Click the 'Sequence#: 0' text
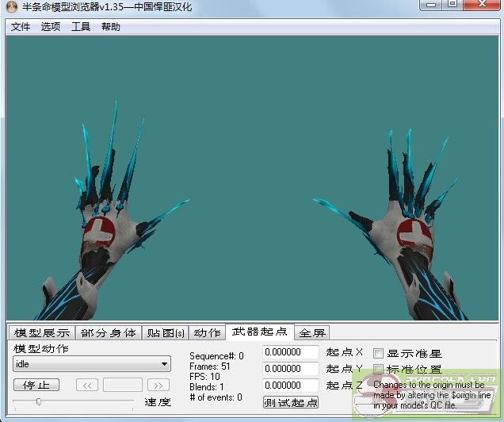The width and height of the screenshot is (504, 422). pos(216,356)
